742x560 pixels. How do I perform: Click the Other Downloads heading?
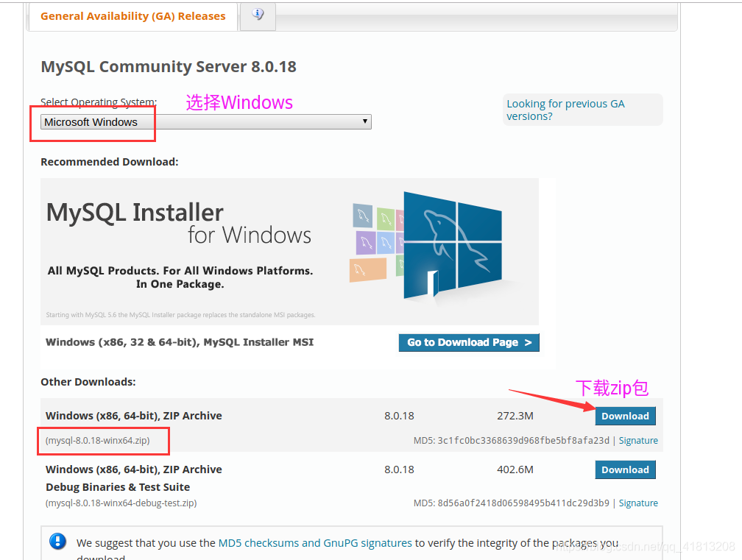click(88, 382)
